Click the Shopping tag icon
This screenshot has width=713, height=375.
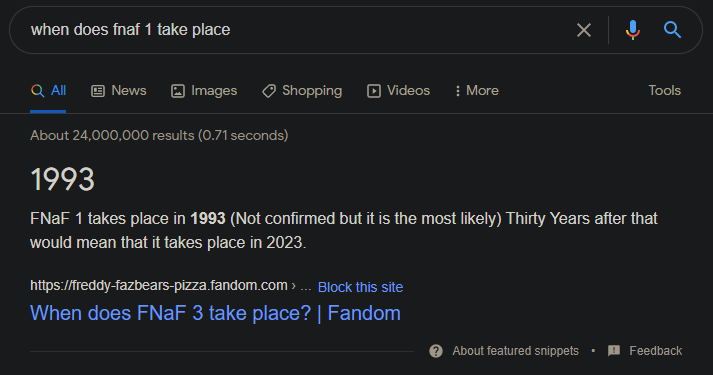(269, 91)
